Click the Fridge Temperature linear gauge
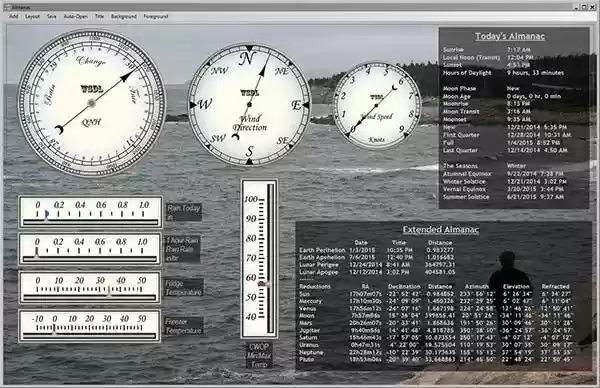This screenshot has width=600, height=388. (90, 287)
